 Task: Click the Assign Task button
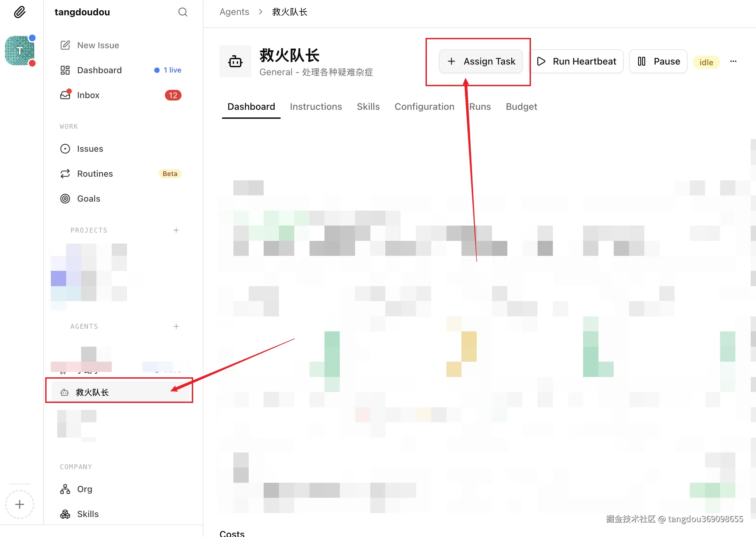tap(481, 62)
